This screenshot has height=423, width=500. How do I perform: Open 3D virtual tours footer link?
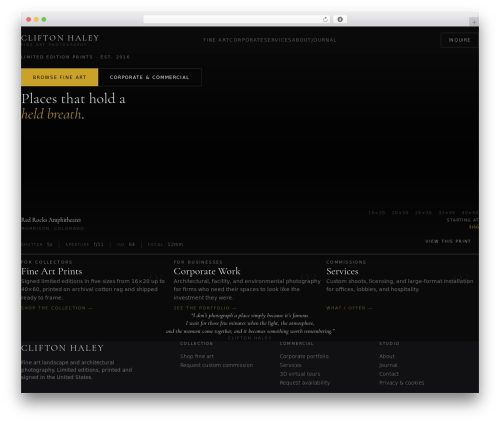[x=300, y=374]
